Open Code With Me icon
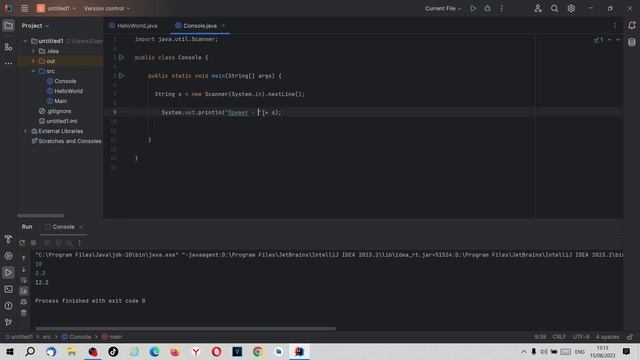This screenshot has height=360, width=640. point(538,8)
